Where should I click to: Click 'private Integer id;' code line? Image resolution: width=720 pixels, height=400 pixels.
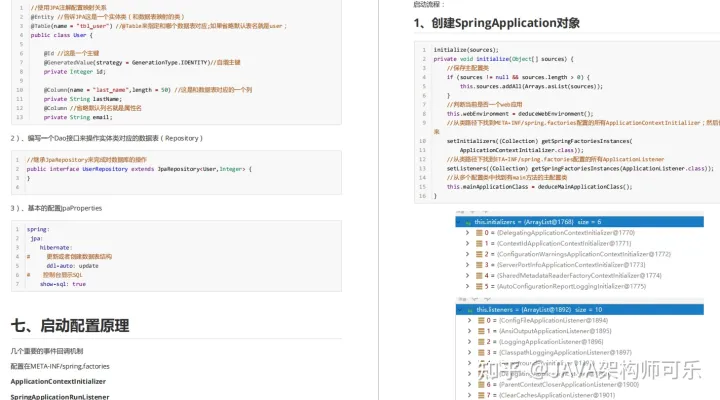click(x=75, y=72)
